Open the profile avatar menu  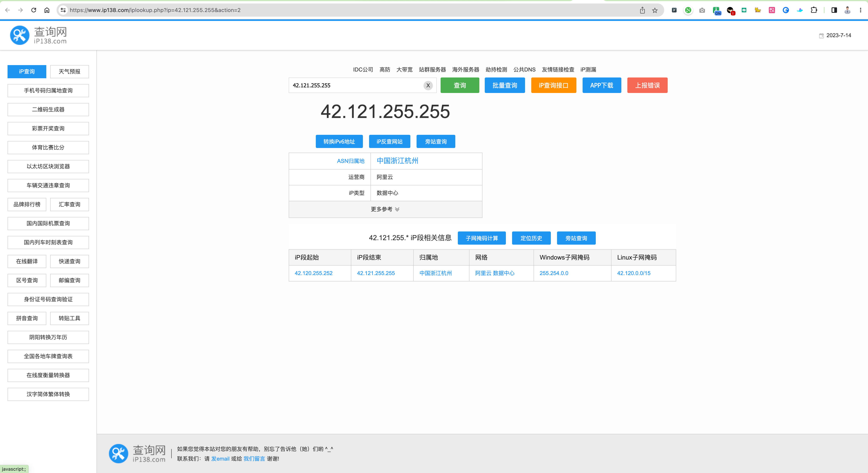coord(847,10)
